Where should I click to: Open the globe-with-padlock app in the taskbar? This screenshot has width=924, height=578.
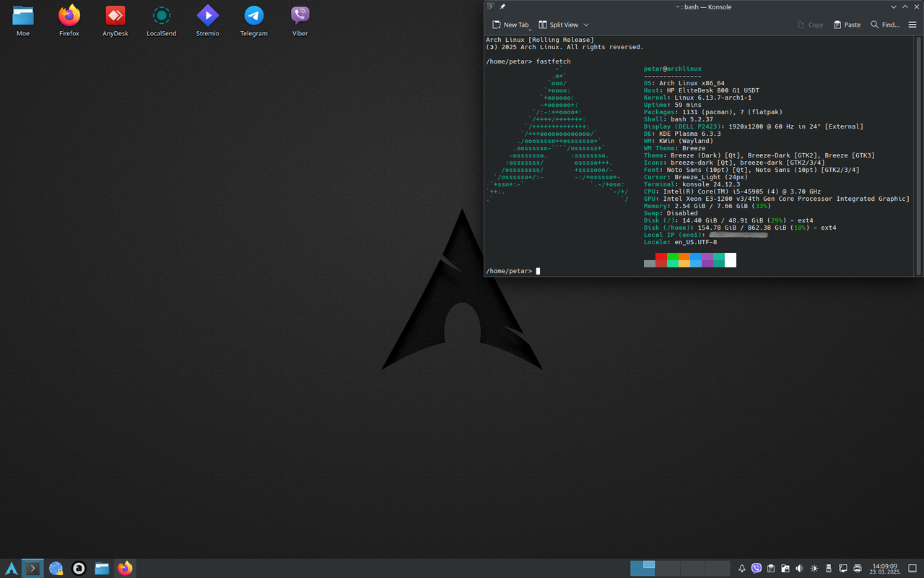point(56,569)
